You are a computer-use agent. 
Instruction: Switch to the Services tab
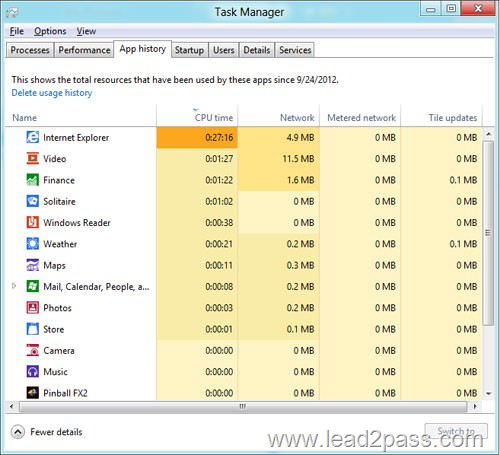[x=295, y=50]
